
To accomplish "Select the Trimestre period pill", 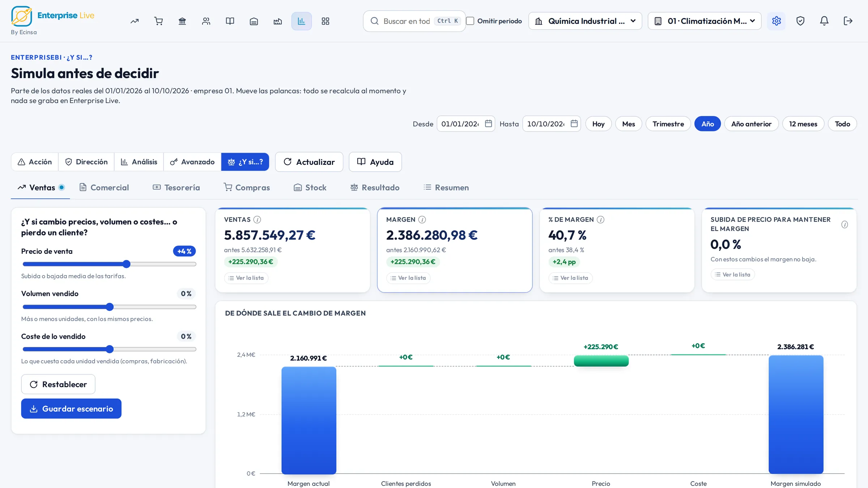I will point(668,124).
